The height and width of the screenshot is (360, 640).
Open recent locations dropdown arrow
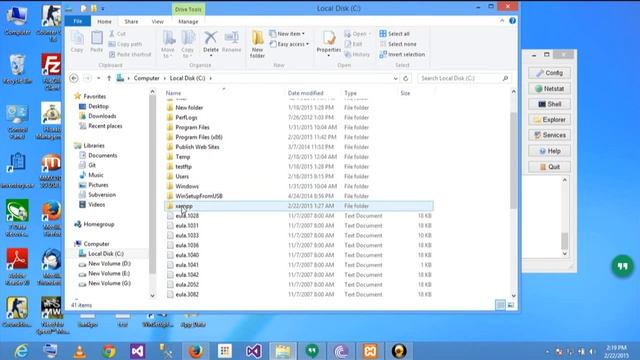98,78
